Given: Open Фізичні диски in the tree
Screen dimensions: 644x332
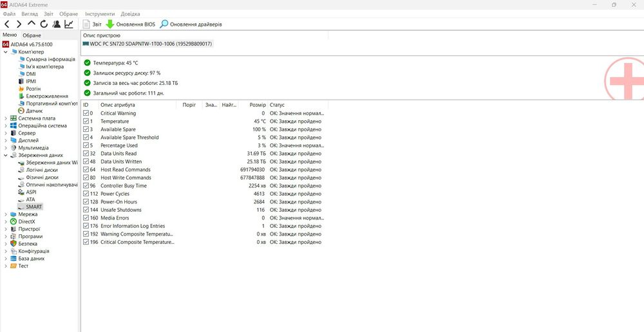Looking at the screenshot, I should pyautogui.click(x=38, y=178).
